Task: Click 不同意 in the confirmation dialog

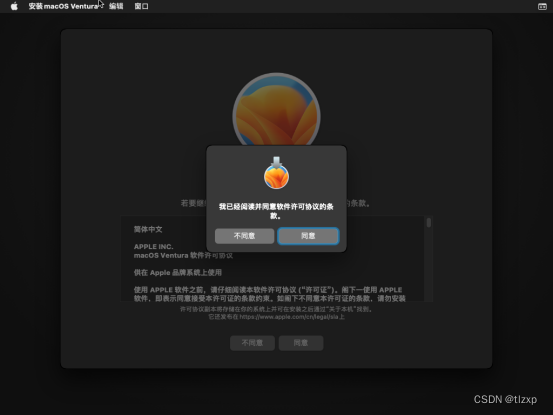Action: 244,236
